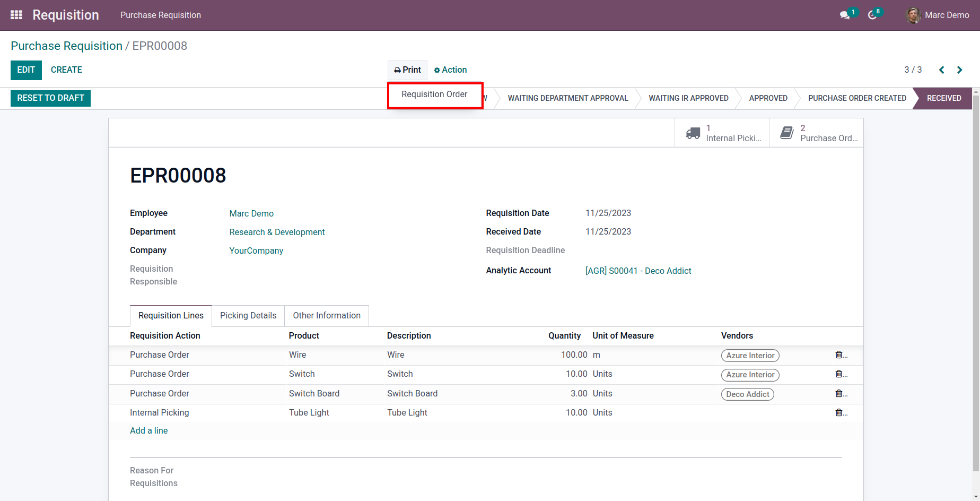This screenshot has height=501, width=980.
Task: Click the Quantity column header
Action: pyautogui.click(x=564, y=336)
